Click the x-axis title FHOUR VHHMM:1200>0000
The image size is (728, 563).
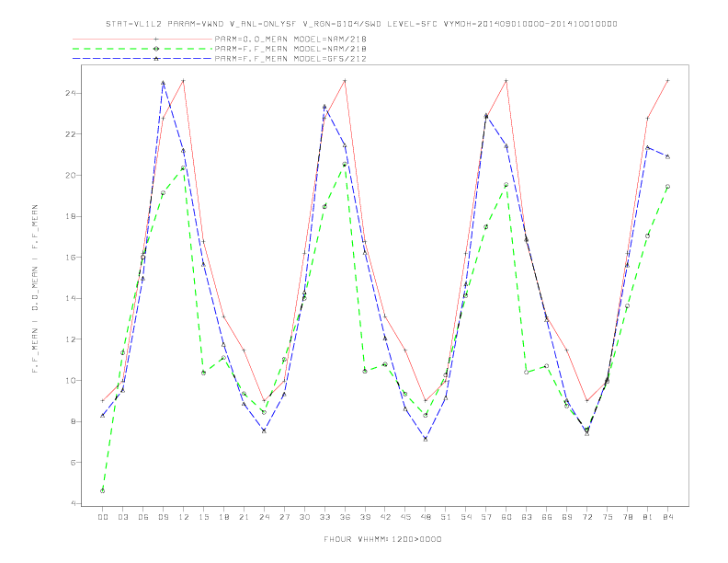(x=382, y=539)
